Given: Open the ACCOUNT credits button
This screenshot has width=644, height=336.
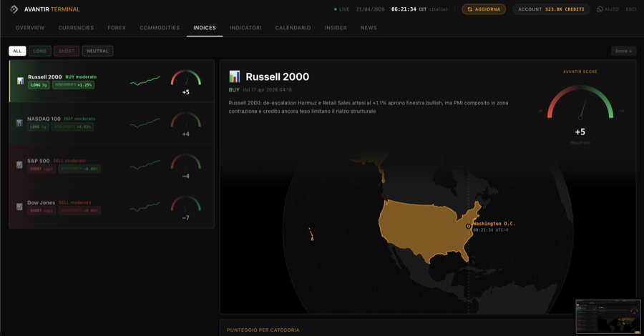Looking at the screenshot, I should tap(551, 9).
